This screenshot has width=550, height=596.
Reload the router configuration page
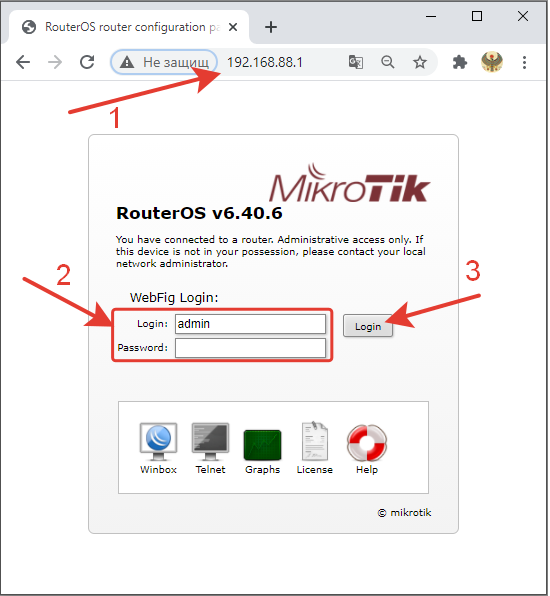point(87,62)
